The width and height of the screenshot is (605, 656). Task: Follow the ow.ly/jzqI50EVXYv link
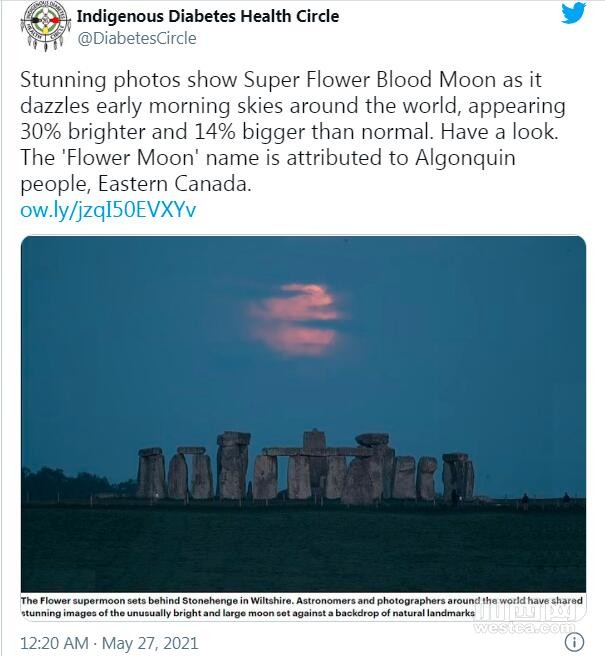108,210
